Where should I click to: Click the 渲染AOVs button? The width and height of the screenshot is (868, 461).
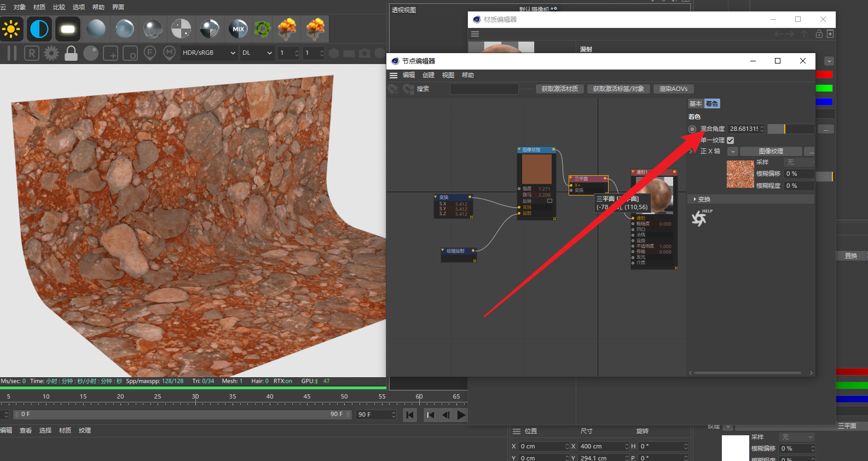tap(673, 89)
